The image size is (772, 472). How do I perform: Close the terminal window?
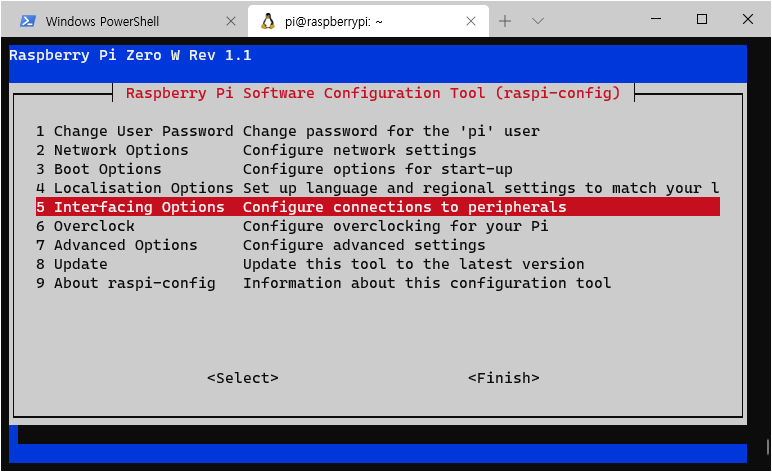pos(747,19)
